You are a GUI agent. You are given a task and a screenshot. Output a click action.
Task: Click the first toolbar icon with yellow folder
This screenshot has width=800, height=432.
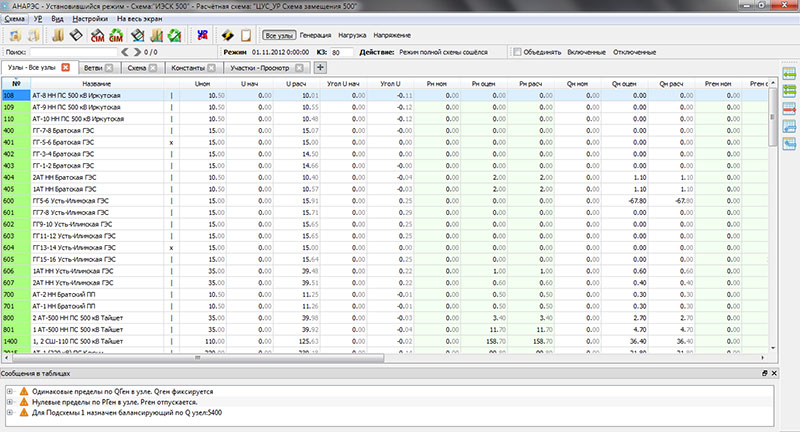[15, 35]
